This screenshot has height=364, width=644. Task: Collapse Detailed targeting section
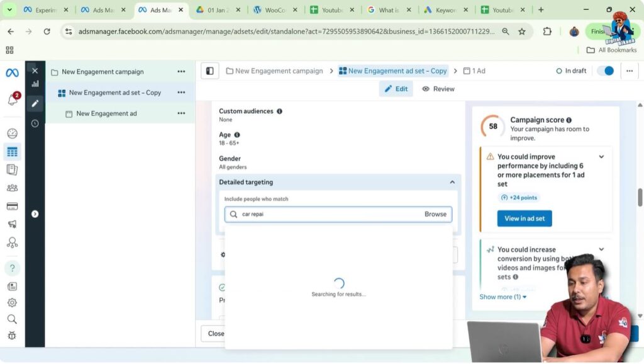(452, 182)
